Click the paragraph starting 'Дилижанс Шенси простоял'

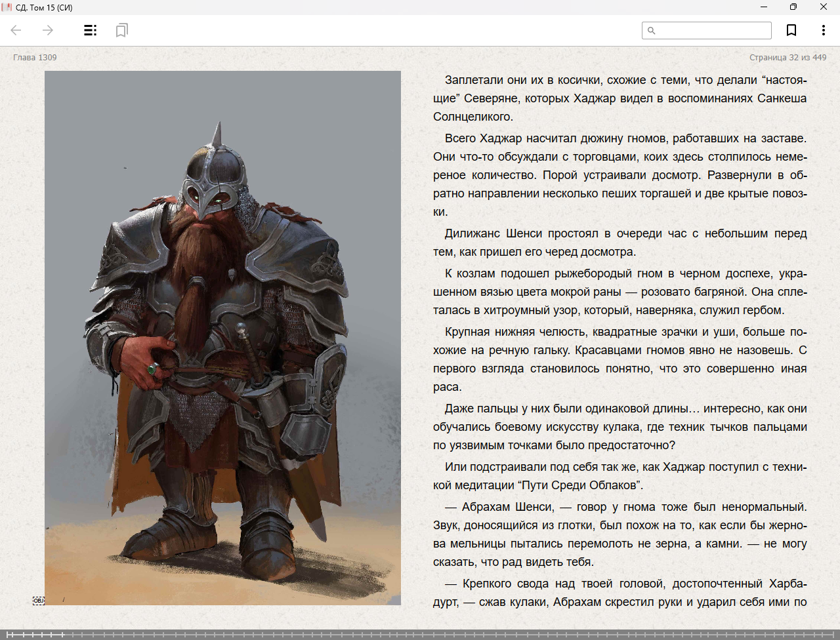(x=619, y=243)
